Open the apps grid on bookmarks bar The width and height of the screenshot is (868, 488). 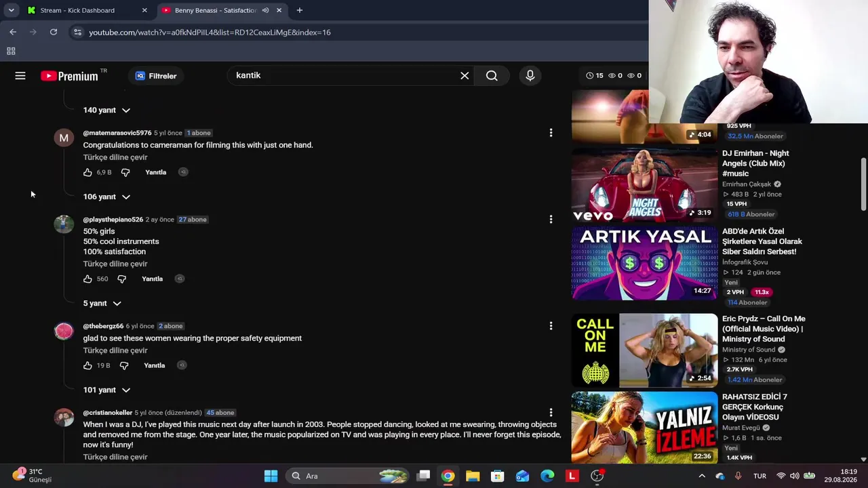click(11, 51)
